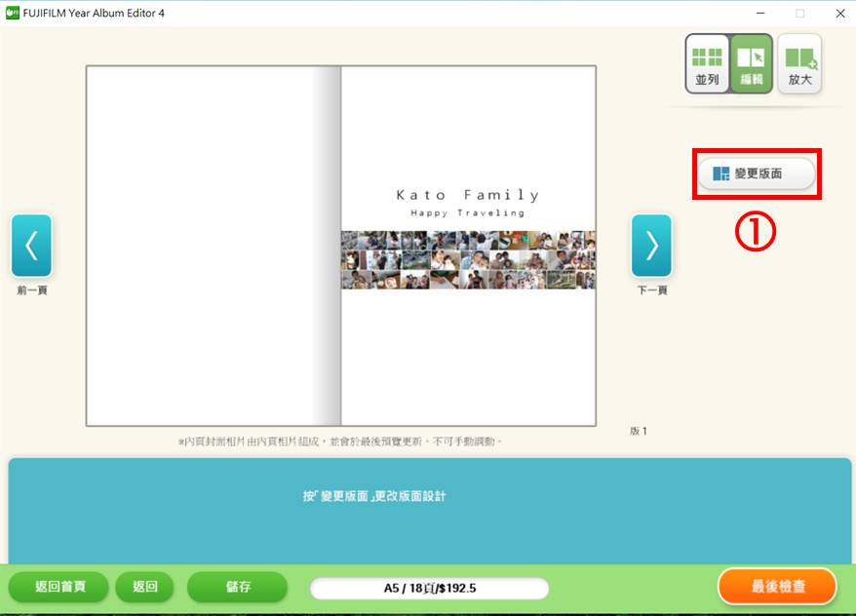
Task: Close the Year Album Editor window
Action: 839,13
